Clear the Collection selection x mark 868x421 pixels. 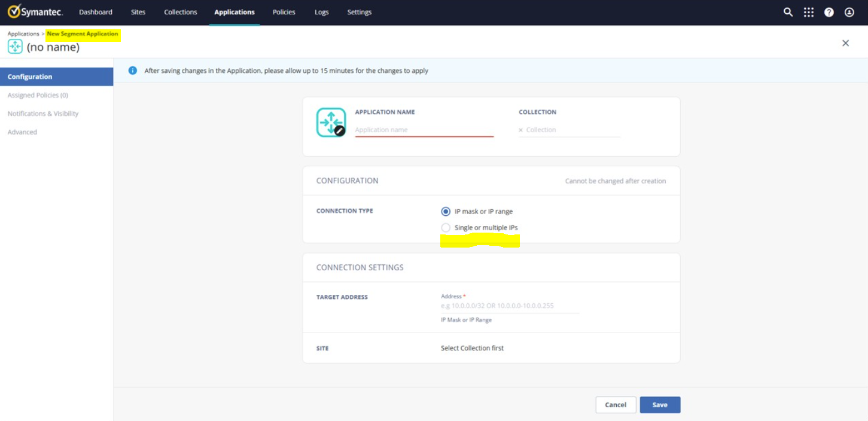(520, 130)
